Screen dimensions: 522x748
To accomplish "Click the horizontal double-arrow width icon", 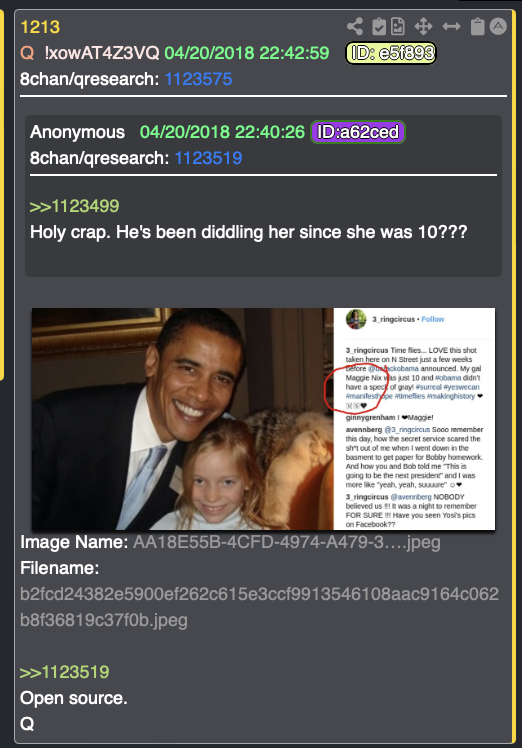I will (x=451, y=26).
